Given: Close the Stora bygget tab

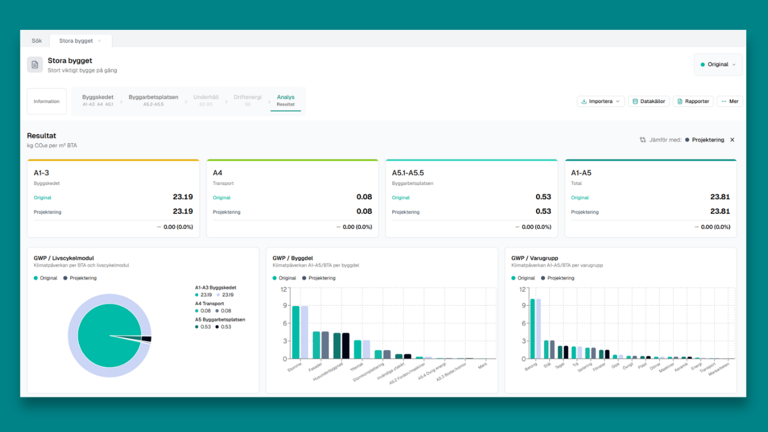Looking at the screenshot, I should point(99,41).
